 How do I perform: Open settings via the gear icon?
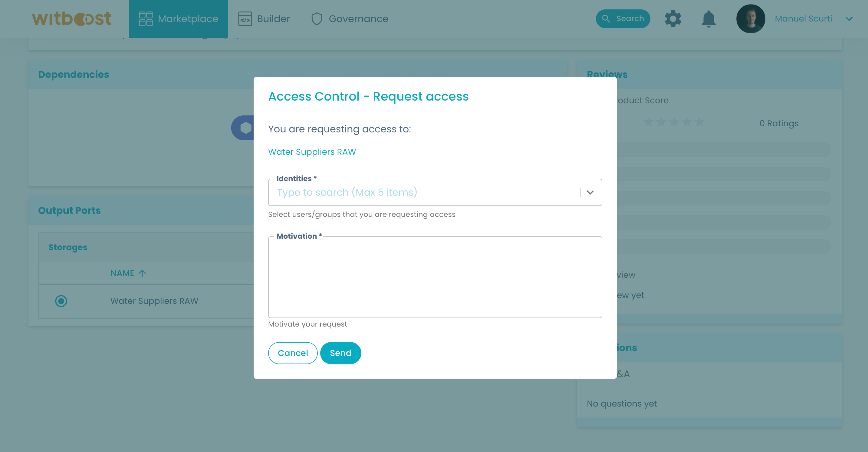(673, 18)
